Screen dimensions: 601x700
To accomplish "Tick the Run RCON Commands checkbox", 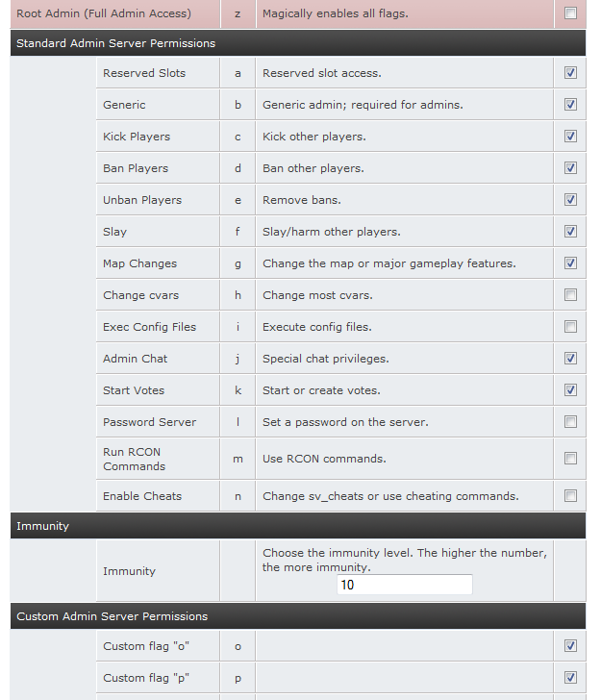I will [x=570, y=459].
